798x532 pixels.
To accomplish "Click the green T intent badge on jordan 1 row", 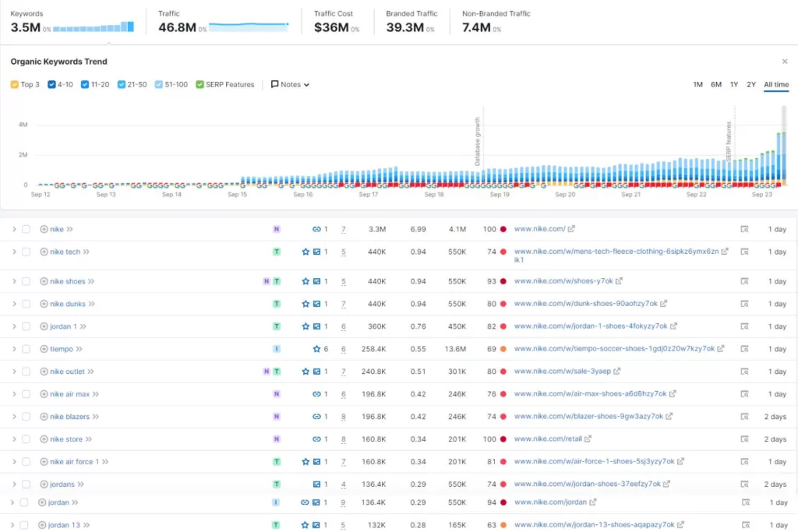I will [x=277, y=326].
